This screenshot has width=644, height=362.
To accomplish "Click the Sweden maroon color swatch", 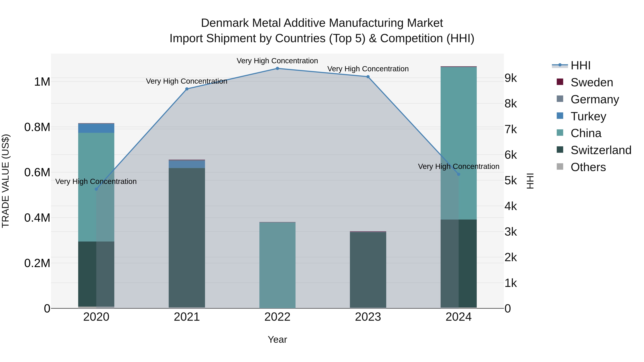I will point(560,82).
